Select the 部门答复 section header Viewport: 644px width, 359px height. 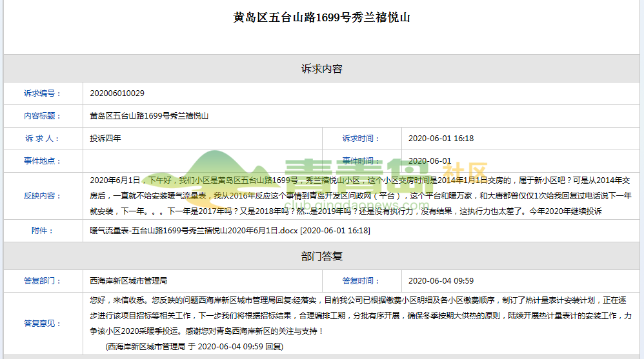pos(321,257)
